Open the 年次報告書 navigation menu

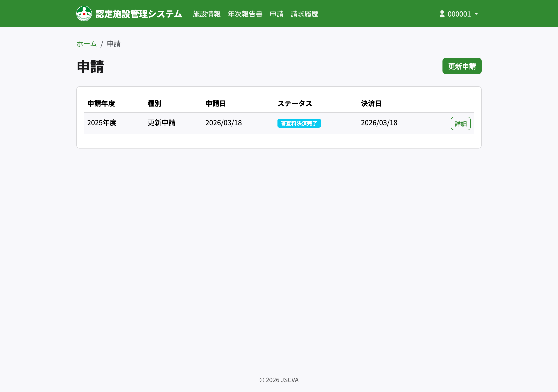245,14
